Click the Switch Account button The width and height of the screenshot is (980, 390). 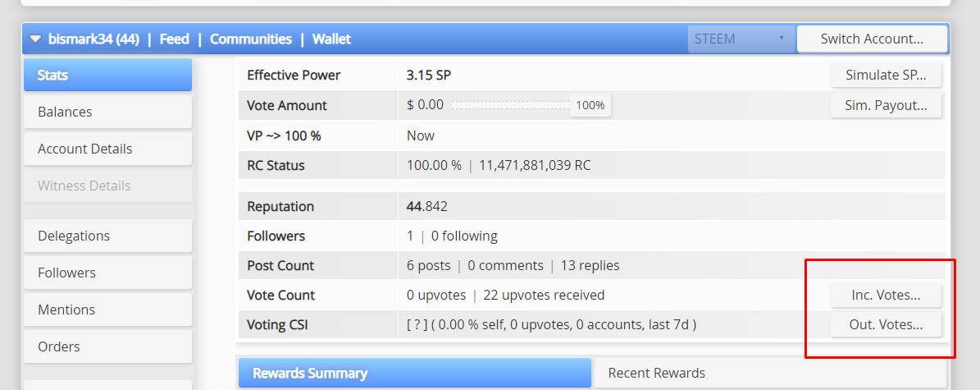(872, 39)
